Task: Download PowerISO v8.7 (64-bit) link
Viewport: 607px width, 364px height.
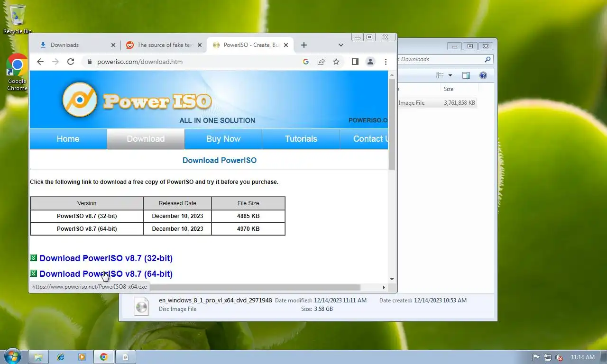Action: pyautogui.click(x=106, y=274)
